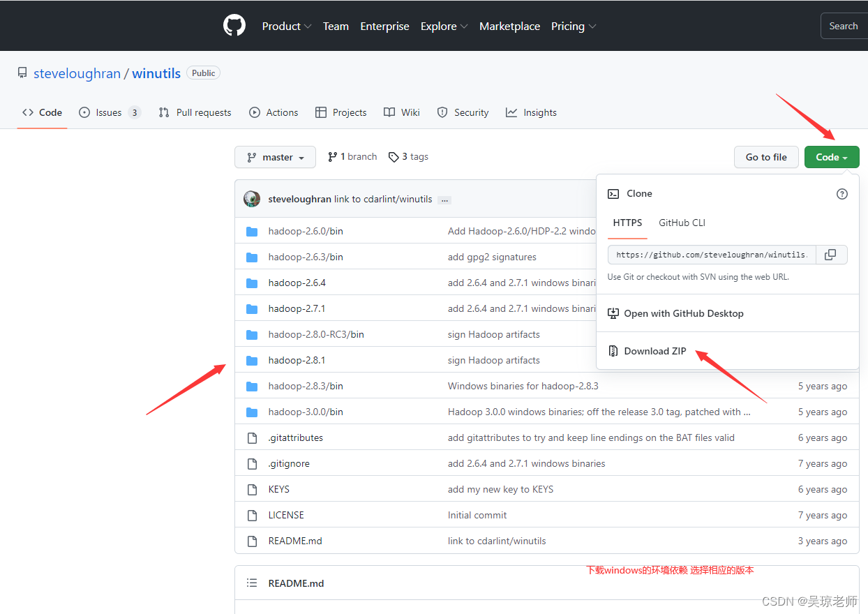Click folder icon beside hadoop-2.8.1
The width and height of the screenshot is (868, 614).
point(252,360)
